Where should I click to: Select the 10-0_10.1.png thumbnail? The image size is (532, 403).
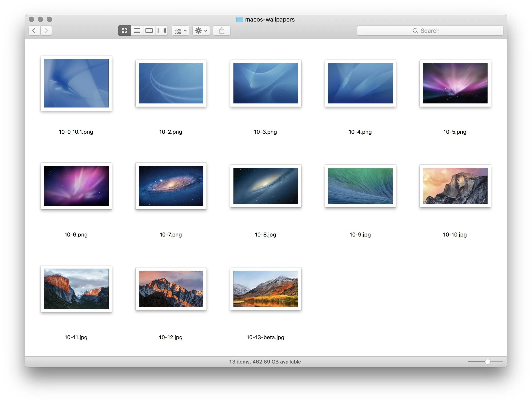coord(76,83)
